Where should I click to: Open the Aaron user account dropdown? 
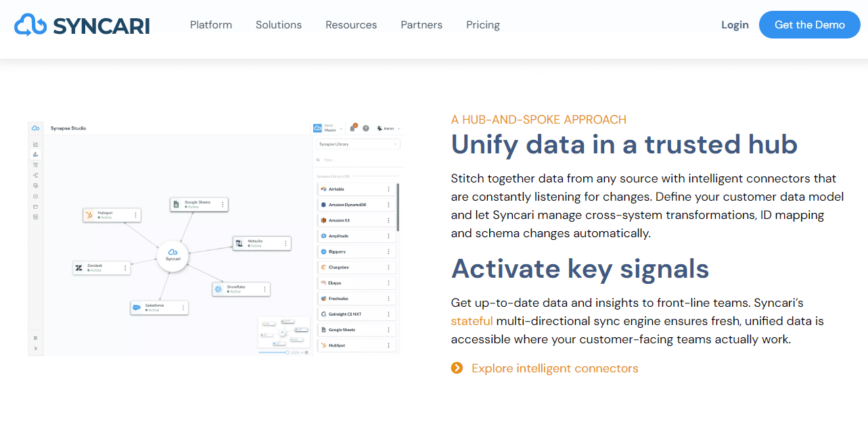tap(389, 128)
